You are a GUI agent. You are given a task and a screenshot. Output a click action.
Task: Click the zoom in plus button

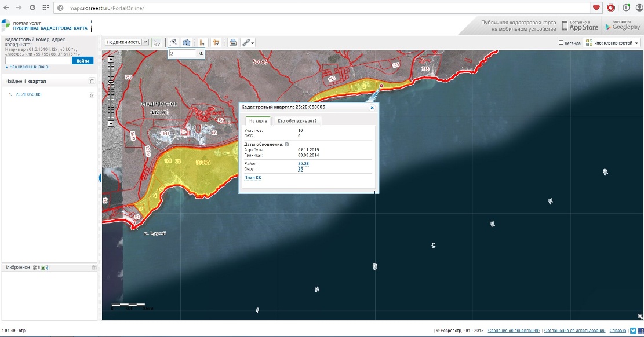(111, 59)
